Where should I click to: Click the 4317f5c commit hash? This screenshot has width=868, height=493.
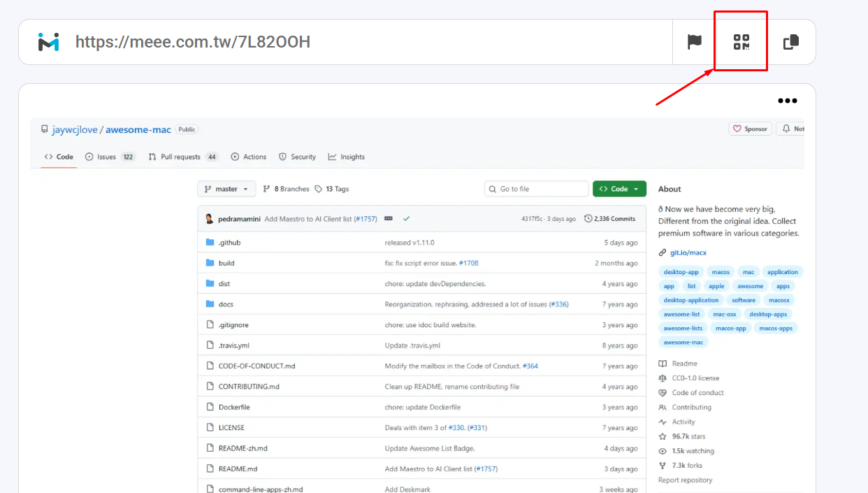pos(532,219)
